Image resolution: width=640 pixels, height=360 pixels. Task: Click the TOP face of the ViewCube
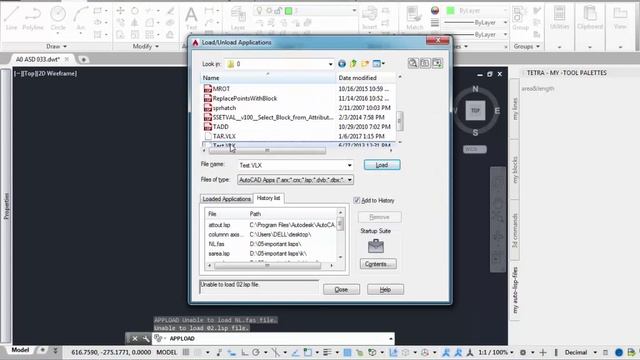click(476, 111)
